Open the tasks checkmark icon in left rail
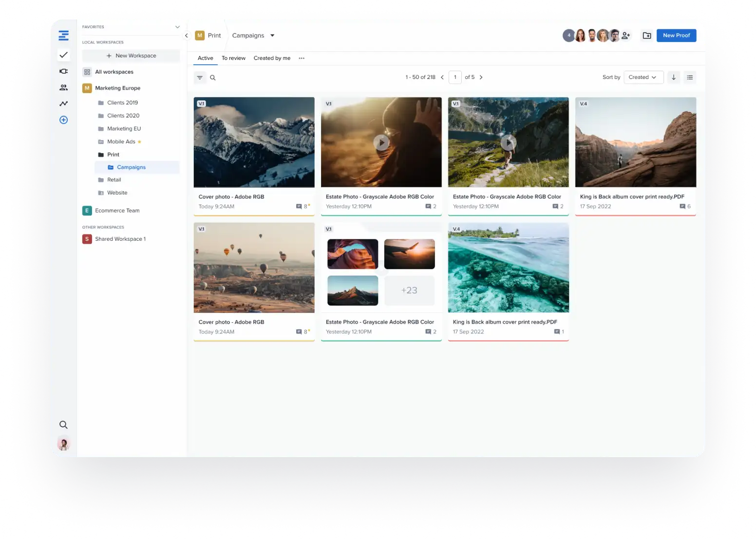Image resolution: width=756 pixels, height=539 pixels. pyautogui.click(x=63, y=55)
